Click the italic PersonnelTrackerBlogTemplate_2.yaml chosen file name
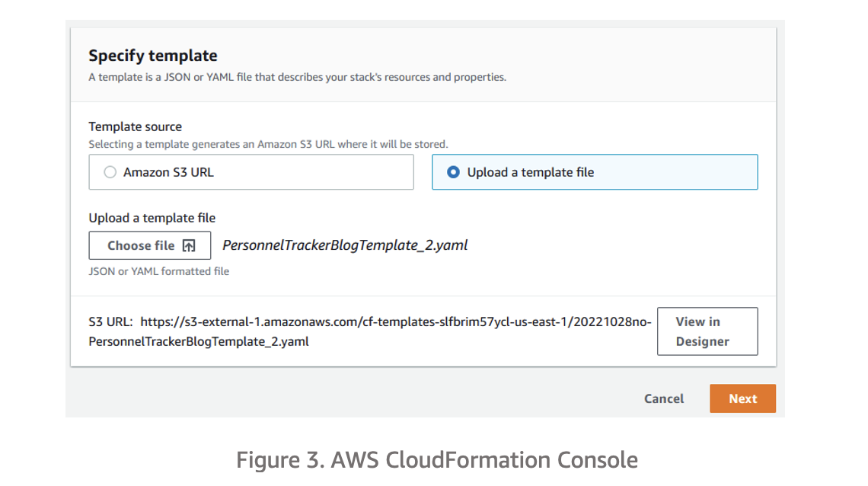 [345, 245]
